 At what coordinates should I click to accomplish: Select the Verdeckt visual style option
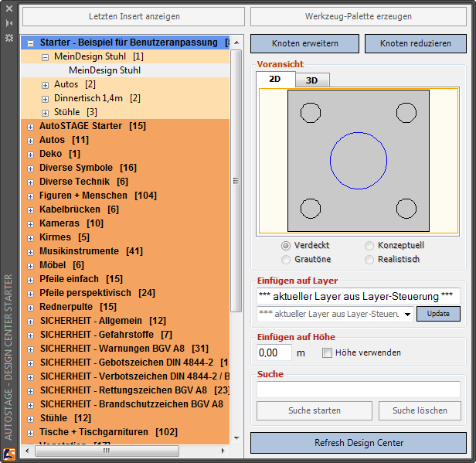coord(287,246)
